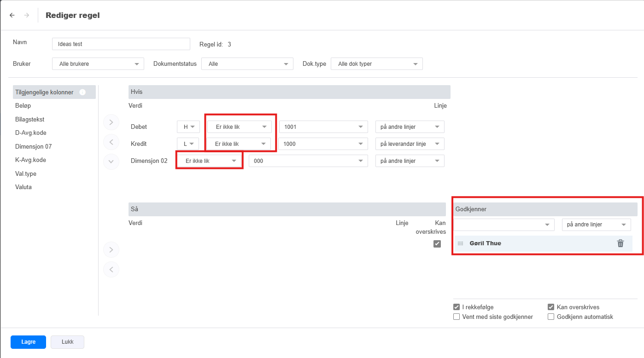Screen dimensions: 644x358
Task: Click the drag handle beside Gøril Thue
Action: [460, 243]
